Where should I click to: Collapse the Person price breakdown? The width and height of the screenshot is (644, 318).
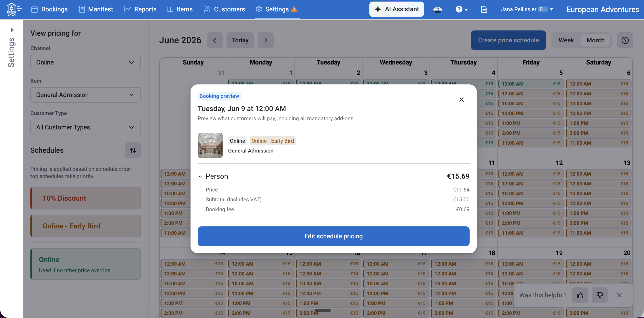[x=200, y=176]
